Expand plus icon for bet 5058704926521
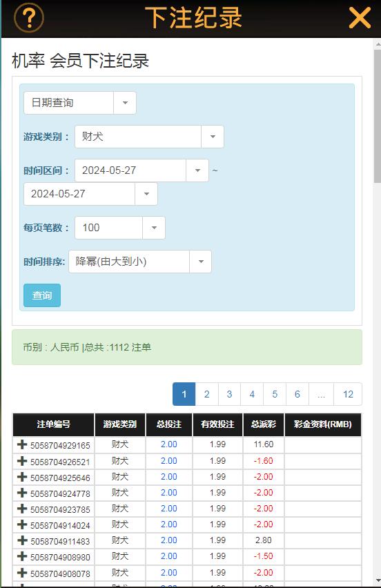The width and height of the screenshot is (381, 588). 22,461
